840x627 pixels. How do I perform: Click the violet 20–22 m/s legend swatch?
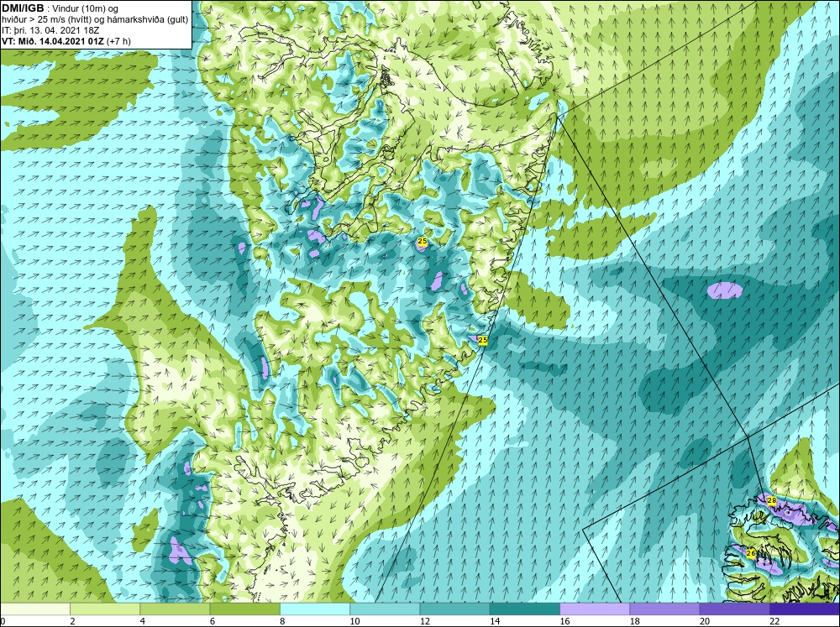click(734, 609)
